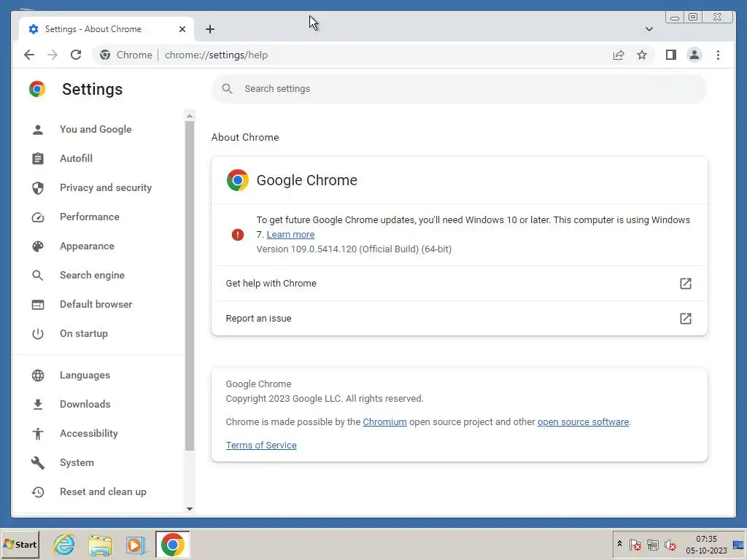747x560 pixels.
Task: Click the Downloads arrow icon
Action: (x=38, y=404)
